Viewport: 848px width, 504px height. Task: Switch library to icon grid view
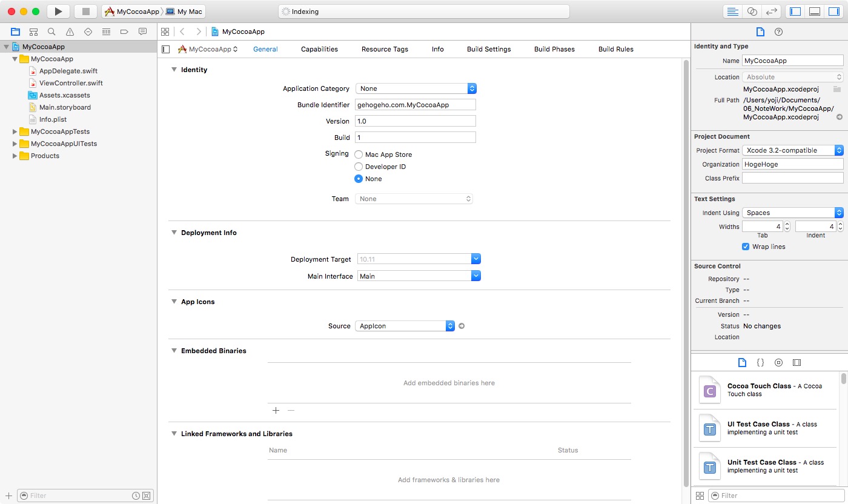700,496
